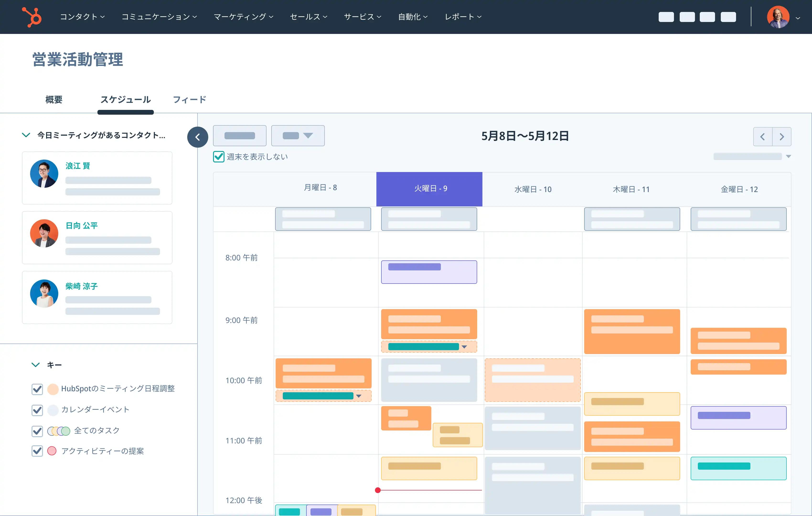
Task: Click the first placeholder icon in top bar
Action: (666, 17)
